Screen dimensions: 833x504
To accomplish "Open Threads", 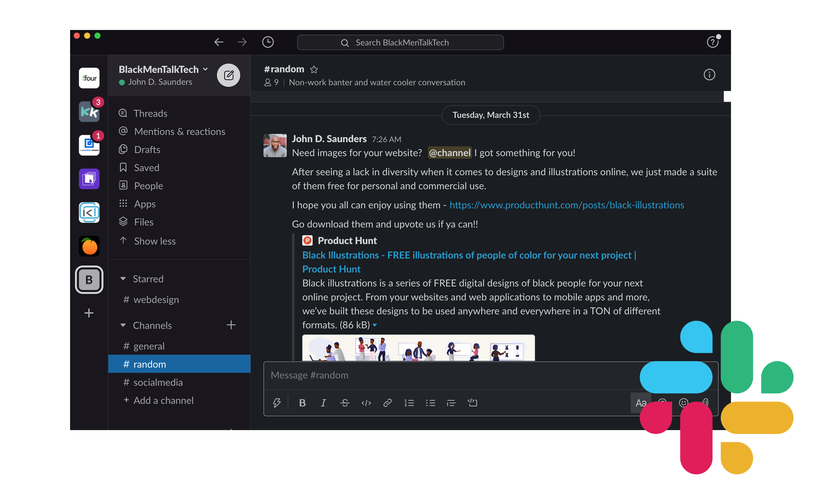I will (x=179, y=113).
